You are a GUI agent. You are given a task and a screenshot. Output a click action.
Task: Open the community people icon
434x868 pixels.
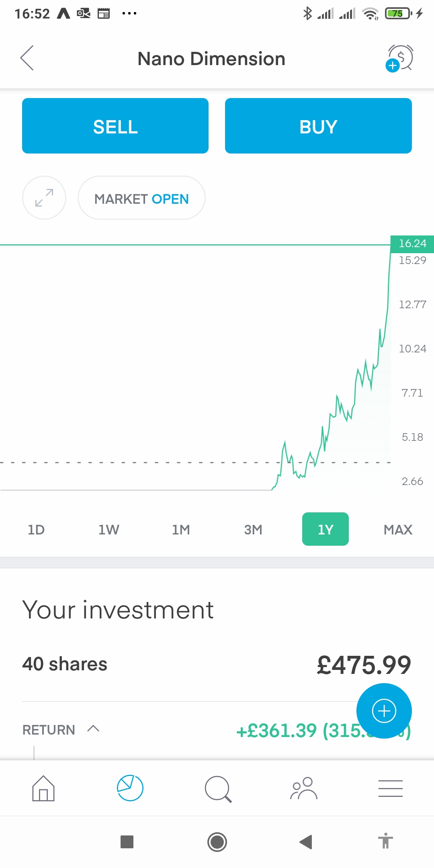pyautogui.click(x=304, y=788)
